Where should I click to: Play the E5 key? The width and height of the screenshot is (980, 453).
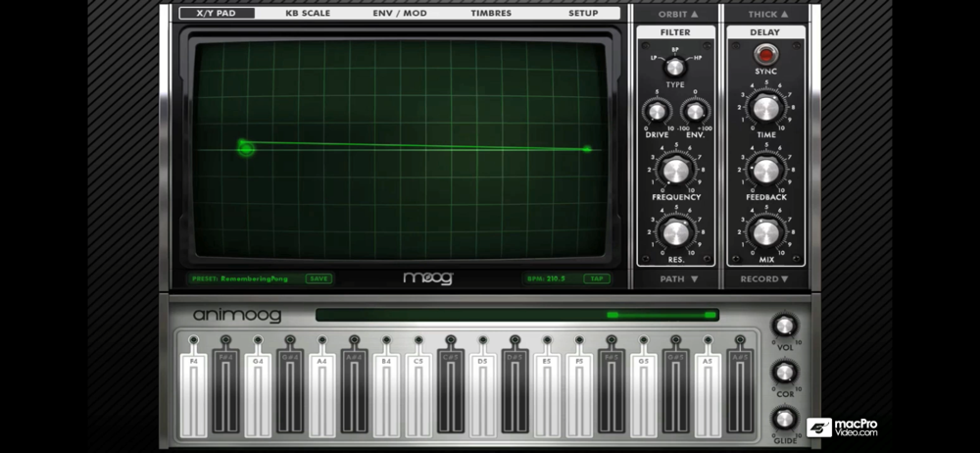pos(547,395)
